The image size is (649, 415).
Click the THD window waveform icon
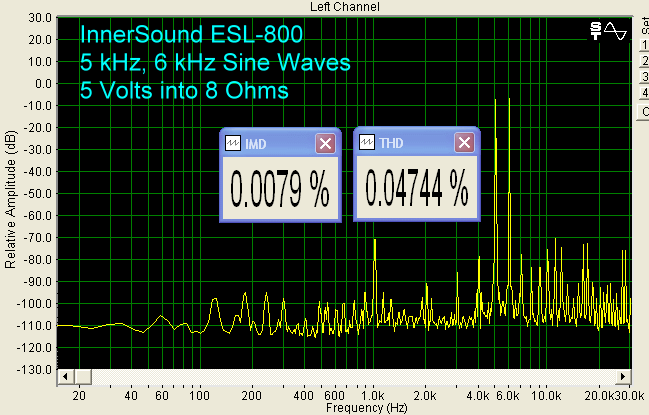[367, 144]
